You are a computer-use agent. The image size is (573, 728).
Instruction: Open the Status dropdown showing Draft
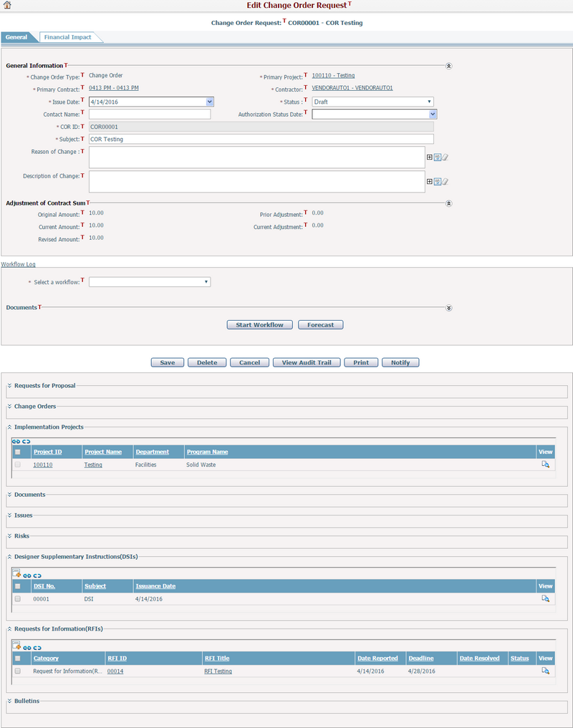[x=372, y=102]
